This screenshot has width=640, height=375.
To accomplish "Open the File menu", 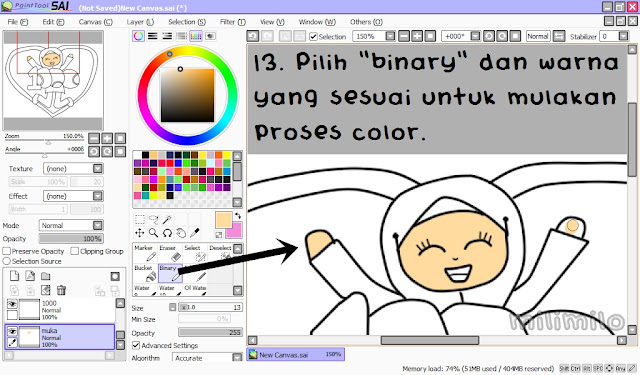I will point(18,22).
